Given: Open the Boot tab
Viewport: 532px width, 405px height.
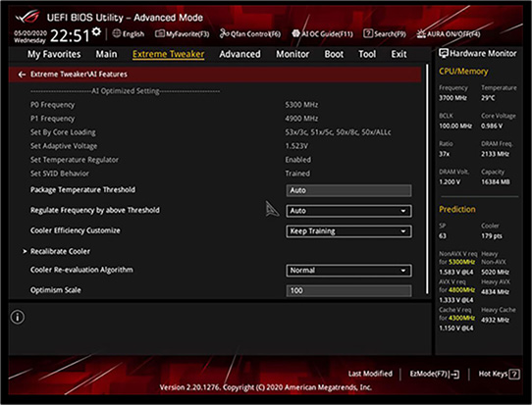Looking at the screenshot, I should pyautogui.click(x=334, y=54).
